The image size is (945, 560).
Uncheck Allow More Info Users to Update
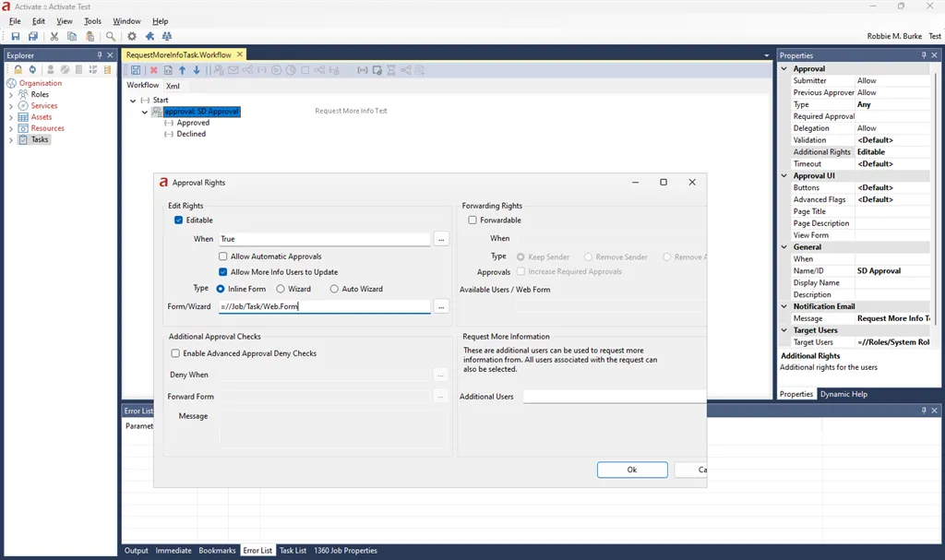[x=223, y=272]
